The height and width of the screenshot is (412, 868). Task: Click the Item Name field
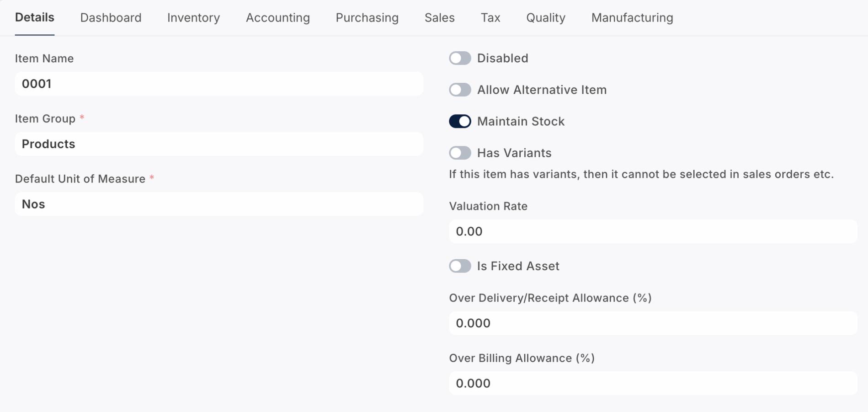219,84
